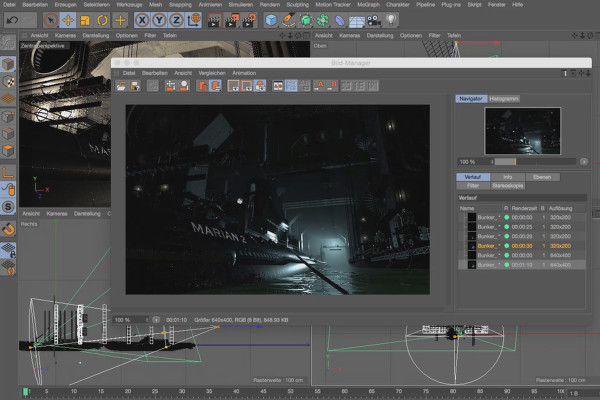600x400 pixels.
Task: Open the MoGraph menu
Action: (368, 5)
